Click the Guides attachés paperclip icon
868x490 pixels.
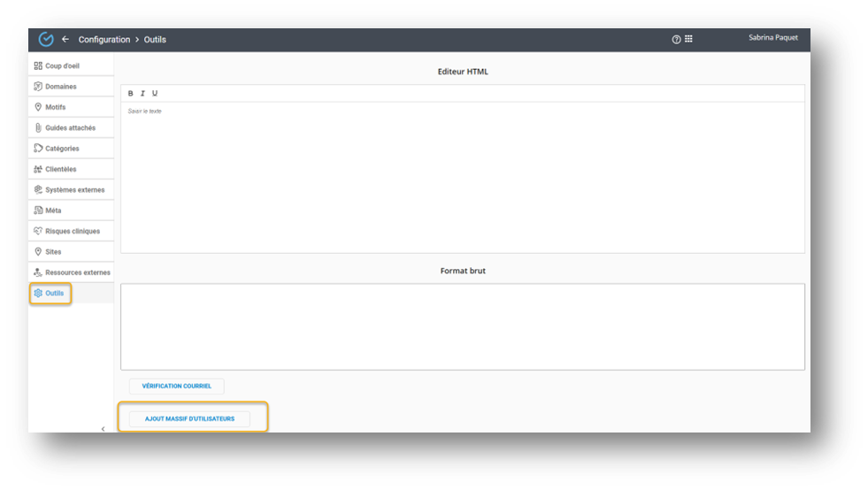pos(38,128)
